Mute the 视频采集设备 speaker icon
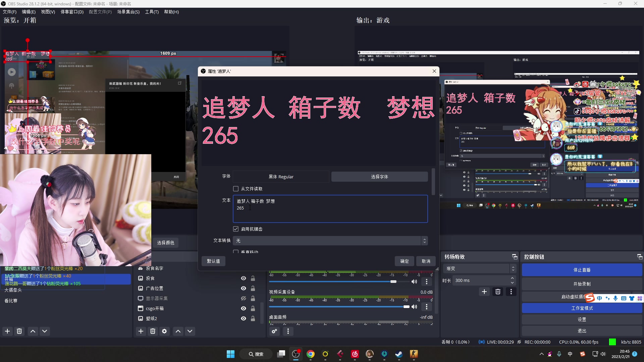Image resolution: width=644 pixels, height=362 pixels. [x=414, y=307]
